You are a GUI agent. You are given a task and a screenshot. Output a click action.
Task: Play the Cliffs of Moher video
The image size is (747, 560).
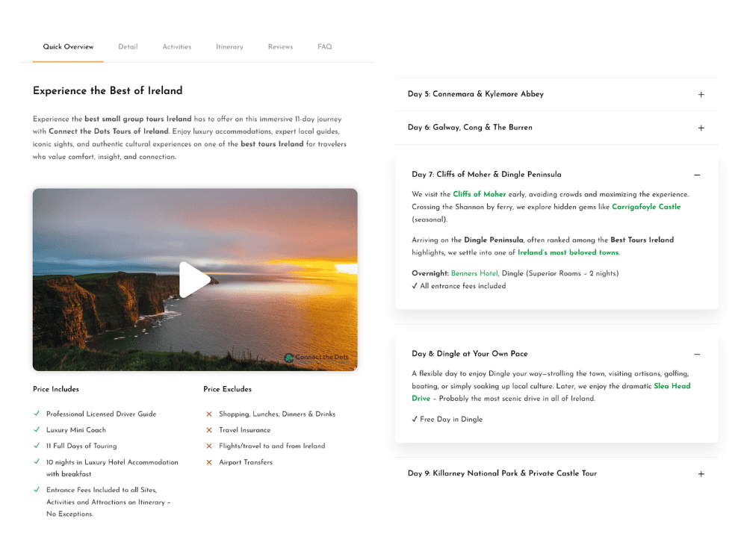point(194,279)
